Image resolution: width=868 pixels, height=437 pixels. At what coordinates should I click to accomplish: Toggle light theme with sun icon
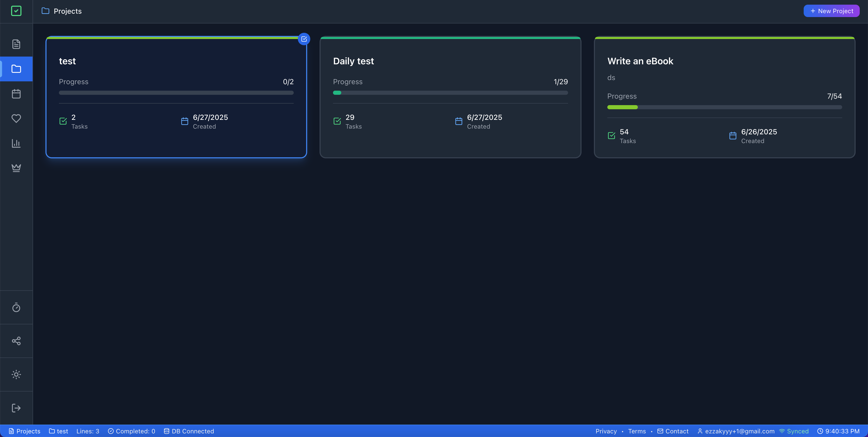[x=16, y=374]
